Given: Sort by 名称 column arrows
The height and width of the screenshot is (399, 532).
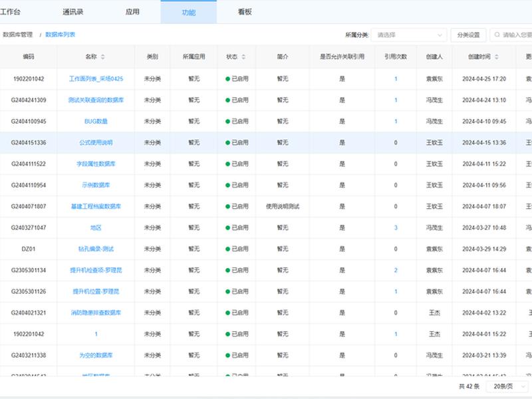Looking at the screenshot, I should (103, 57).
